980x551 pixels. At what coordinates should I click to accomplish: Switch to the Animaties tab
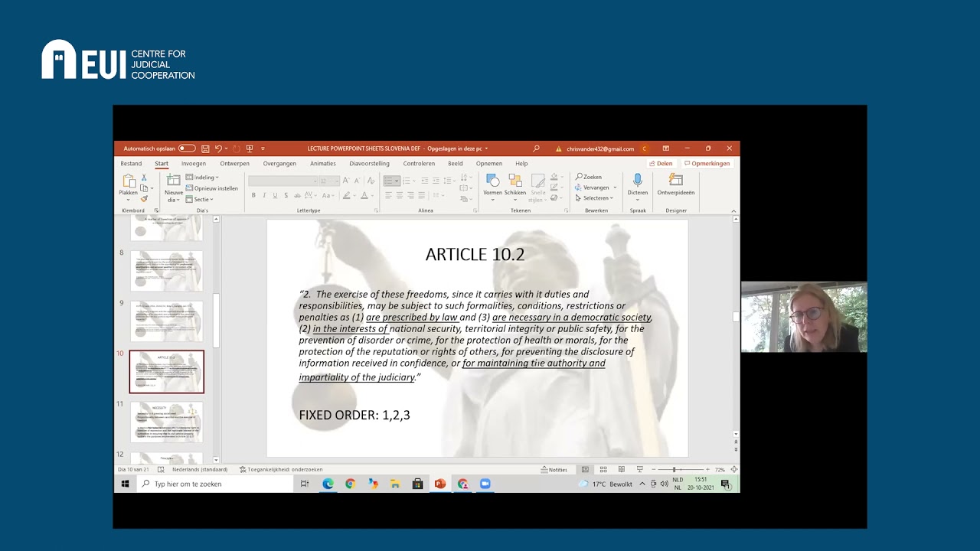pyautogui.click(x=323, y=163)
